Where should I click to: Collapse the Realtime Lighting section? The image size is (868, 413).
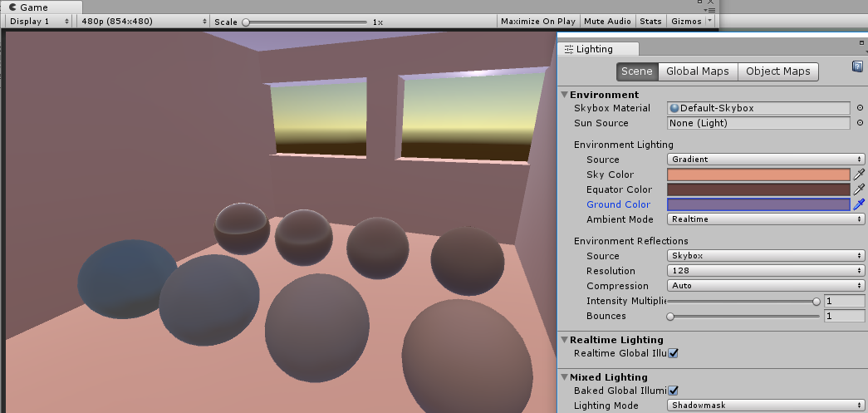[x=565, y=340]
